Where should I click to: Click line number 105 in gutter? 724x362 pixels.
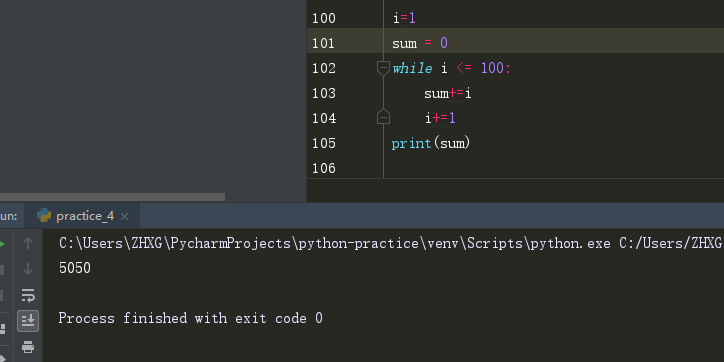click(324, 143)
